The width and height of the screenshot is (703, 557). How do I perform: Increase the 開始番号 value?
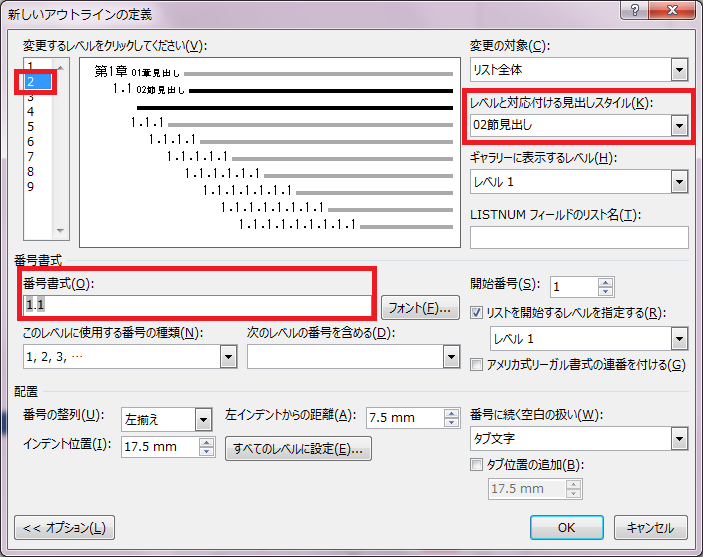(606, 282)
